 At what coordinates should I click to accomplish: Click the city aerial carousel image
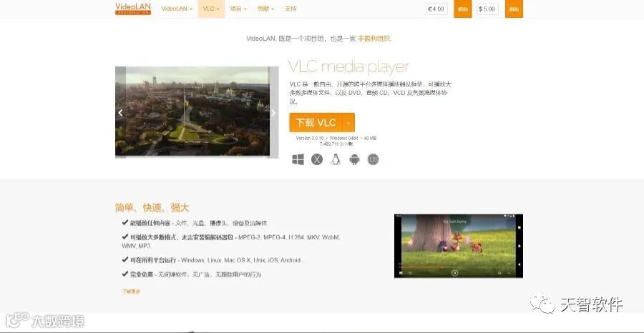pyautogui.click(x=197, y=111)
